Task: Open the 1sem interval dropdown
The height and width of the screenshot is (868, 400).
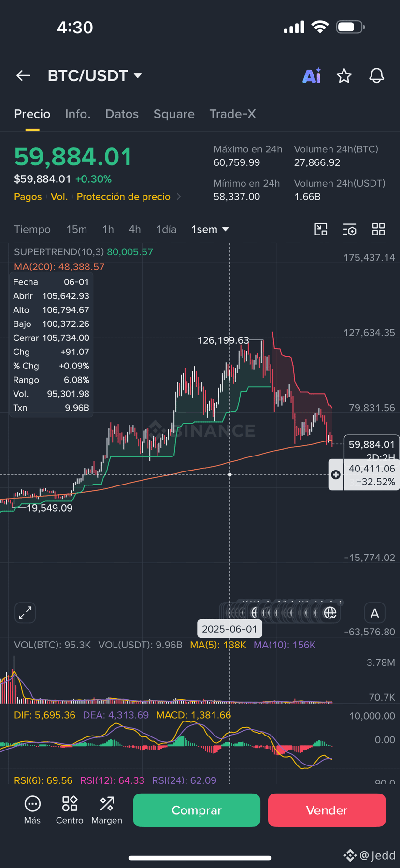Action: [x=210, y=229]
